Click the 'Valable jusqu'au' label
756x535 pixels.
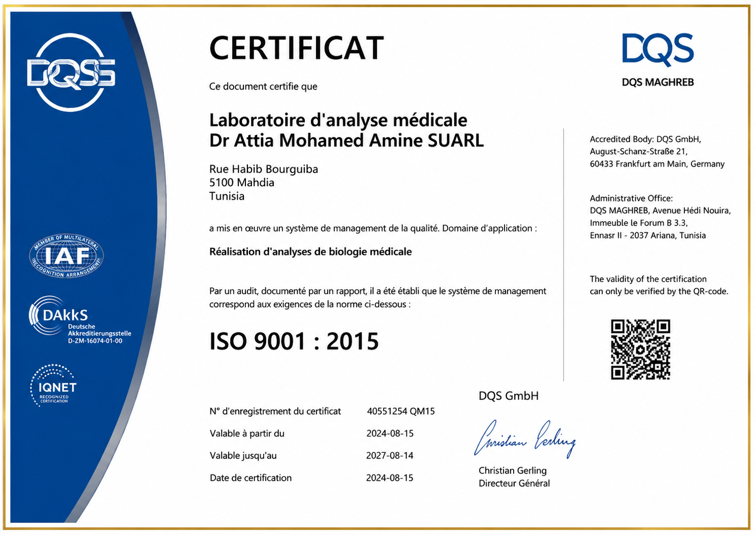point(243,456)
